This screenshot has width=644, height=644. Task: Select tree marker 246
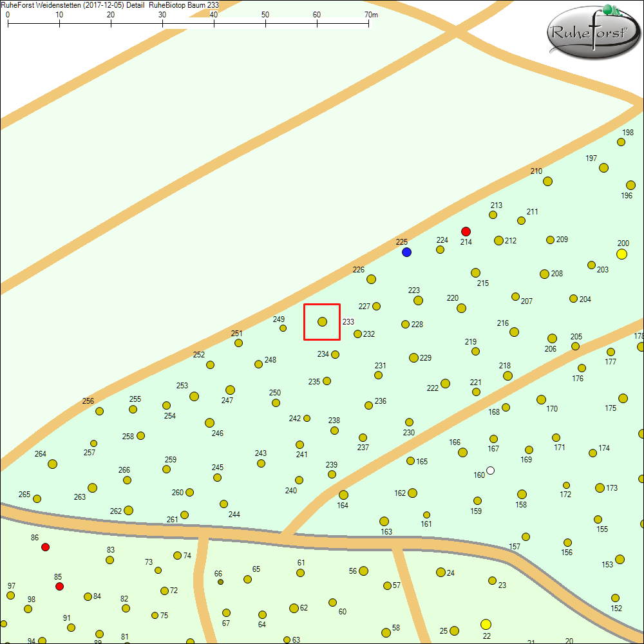209,423
